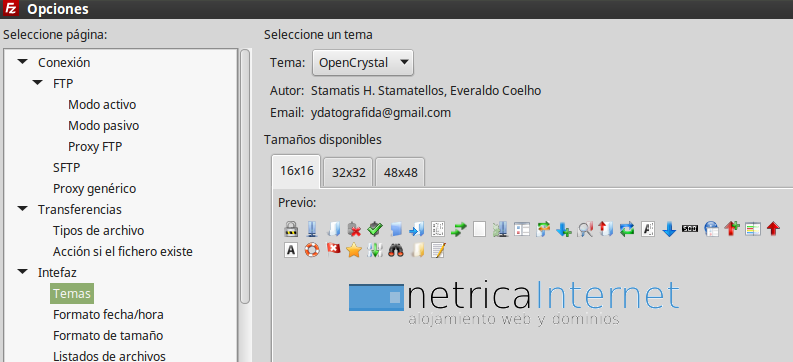This screenshot has width=793, height=362.
Task: Switch to the 32x32 size tab
Action: click(x=348, y=172)
